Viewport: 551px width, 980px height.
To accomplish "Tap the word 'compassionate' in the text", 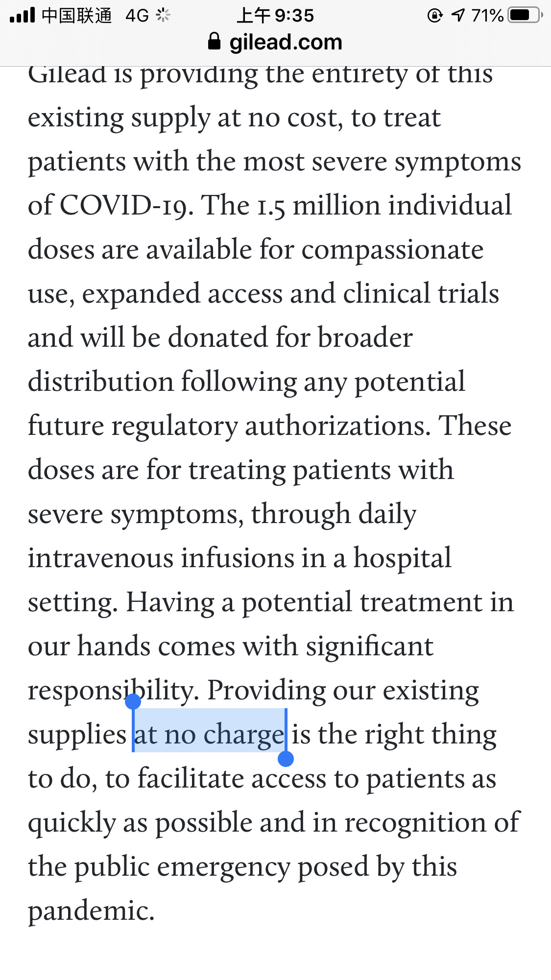I will [x=393, y=251].
